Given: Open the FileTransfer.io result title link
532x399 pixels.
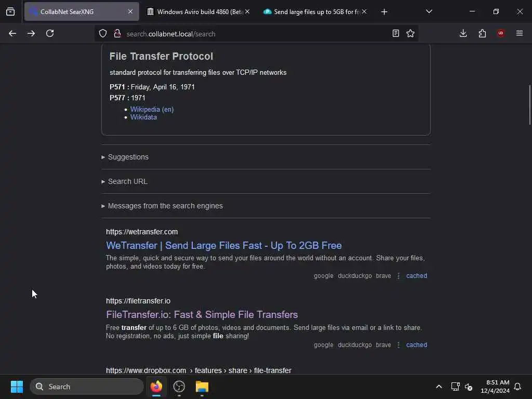Looking at the screenshot, I should tap(202, 314).
